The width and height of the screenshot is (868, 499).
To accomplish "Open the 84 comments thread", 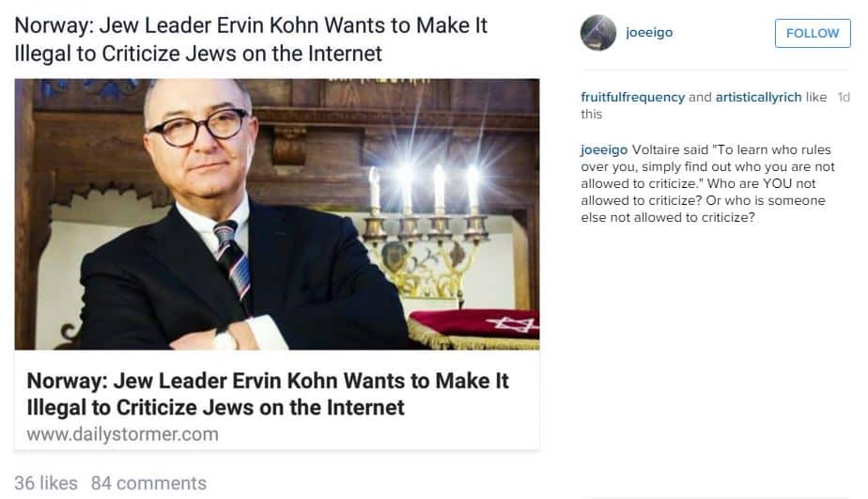I will coord(148,483).
